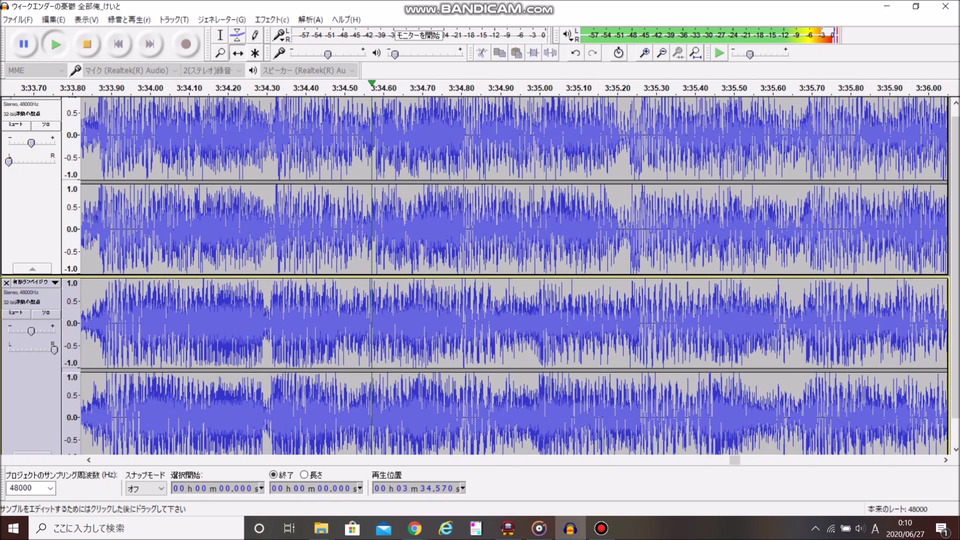The height and width of the screenshot is (540, 960).
Task: Click the Zoom In magnifier icon
Action: click(645, 53)
